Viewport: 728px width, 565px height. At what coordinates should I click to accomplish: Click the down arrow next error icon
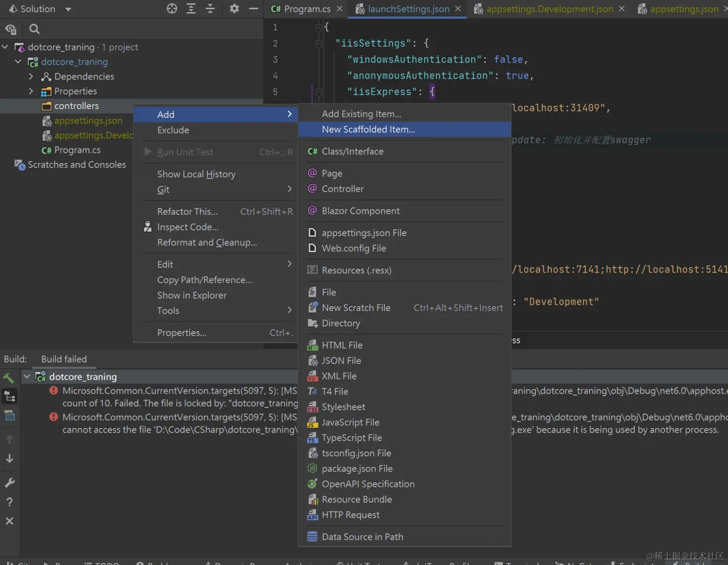pos(9,458)
